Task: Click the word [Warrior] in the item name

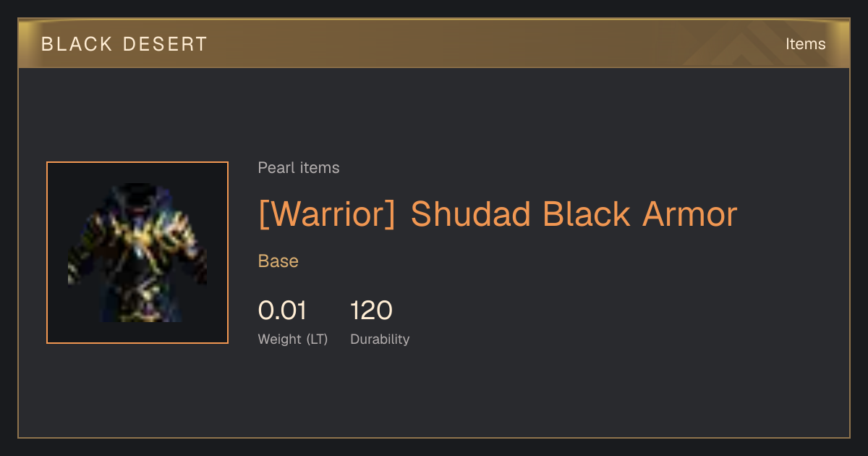Action: coord(327,214)
